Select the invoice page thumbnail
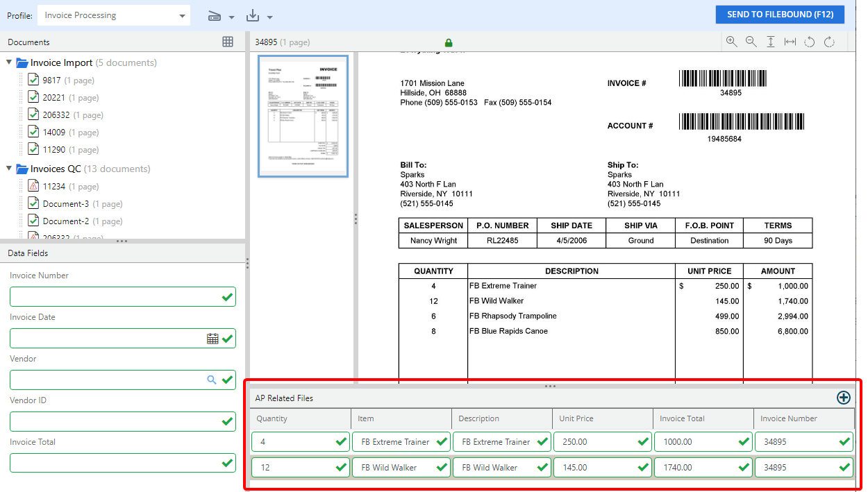 coord(303,116)
